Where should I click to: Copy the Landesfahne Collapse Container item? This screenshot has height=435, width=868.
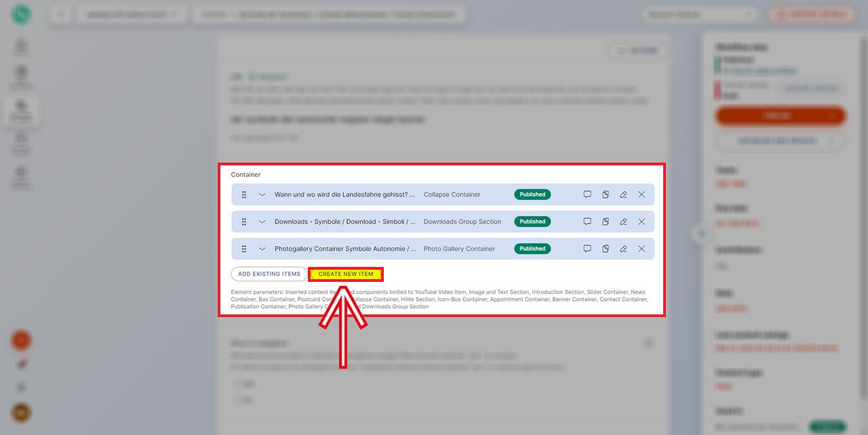tap(606, 194)
